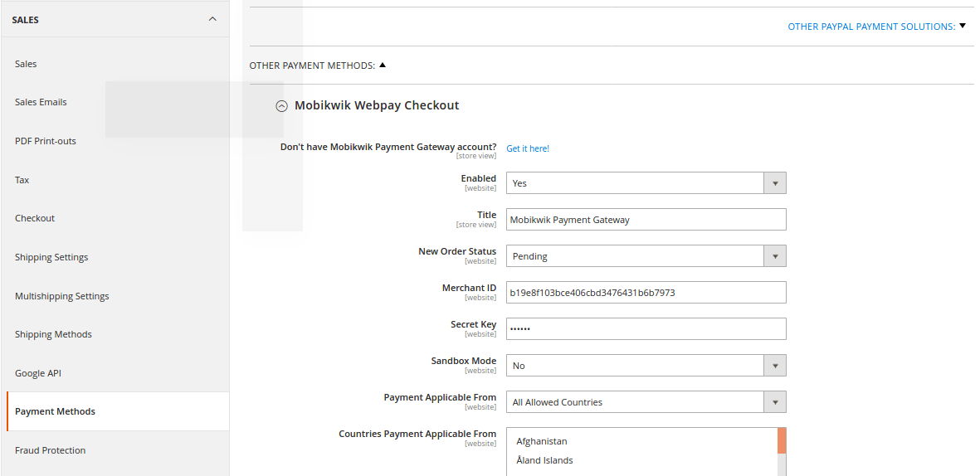Edit the Title input field
This screenshot has height=476, width=980.
click(x=646, y=219)
